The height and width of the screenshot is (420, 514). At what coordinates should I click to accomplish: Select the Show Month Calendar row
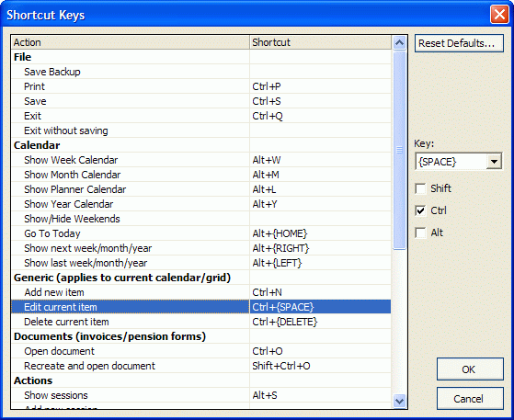point(201,175)
